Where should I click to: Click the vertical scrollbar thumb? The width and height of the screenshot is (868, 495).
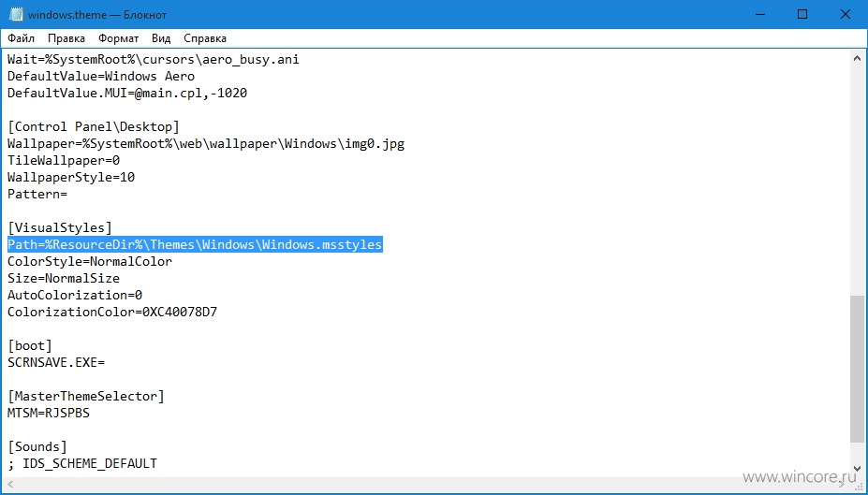pos(857,369)
